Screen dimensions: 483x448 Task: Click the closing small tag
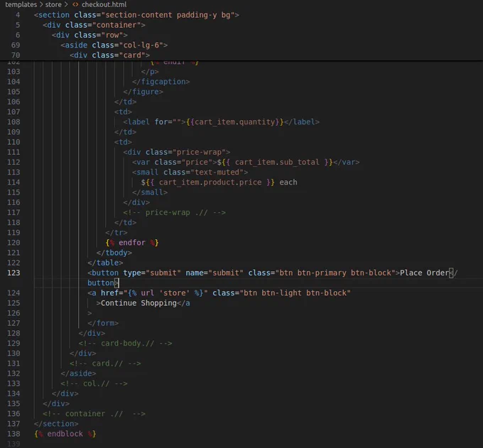click(150, 192)
